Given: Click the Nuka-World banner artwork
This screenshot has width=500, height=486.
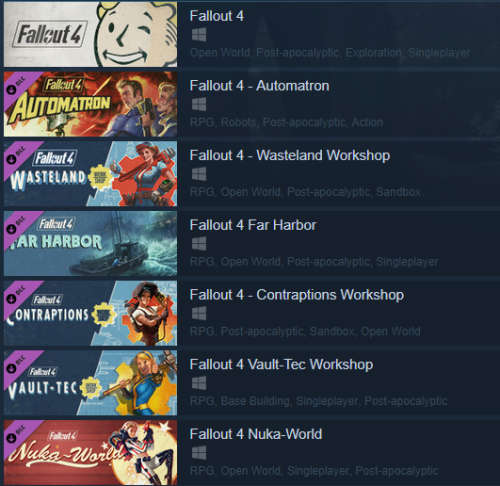Looking at the screenshot, I should pos(90,452).
